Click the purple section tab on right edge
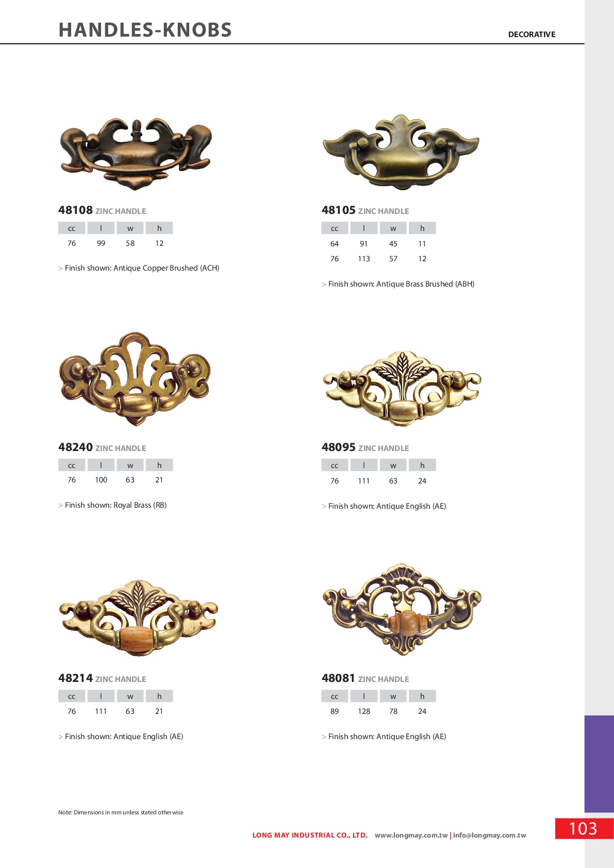Image resolution: width=614 pixels, height=868 pixels. click(x=599, y=763)
